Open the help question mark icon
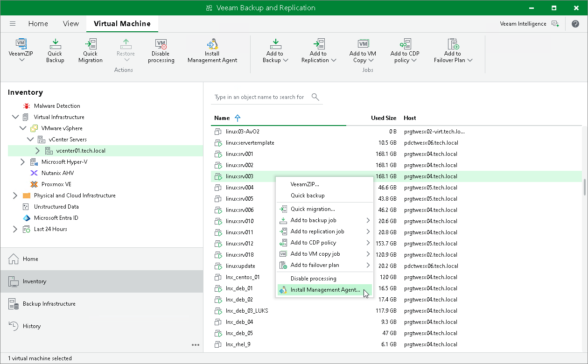Viewport: 588px width, 364px height. tap(575, 24)
